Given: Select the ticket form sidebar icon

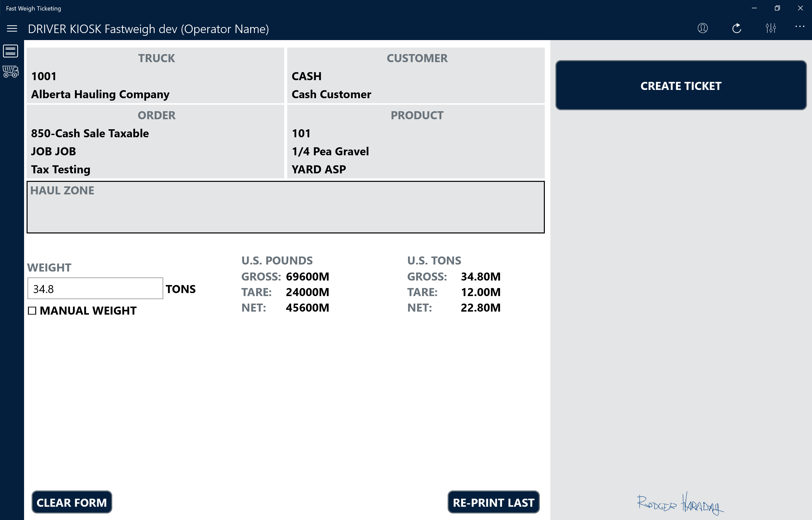Looking at the screenshot, I should [x=11, y=51].
